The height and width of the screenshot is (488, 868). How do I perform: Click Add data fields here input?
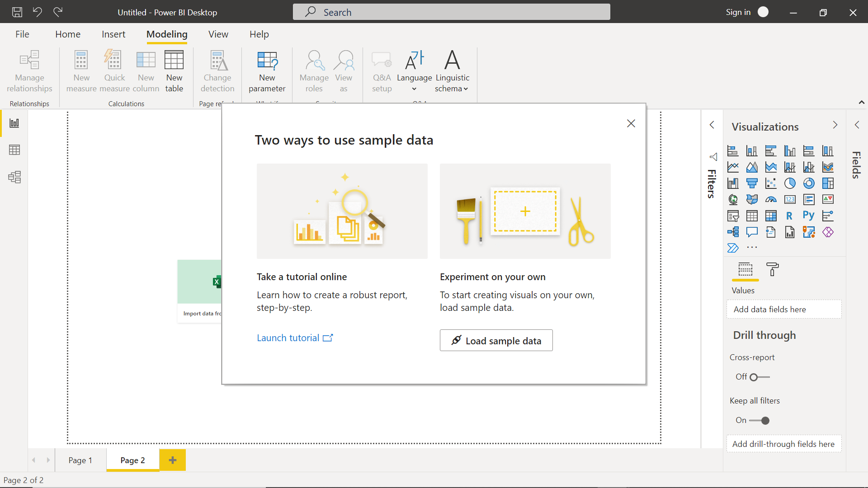784,309
